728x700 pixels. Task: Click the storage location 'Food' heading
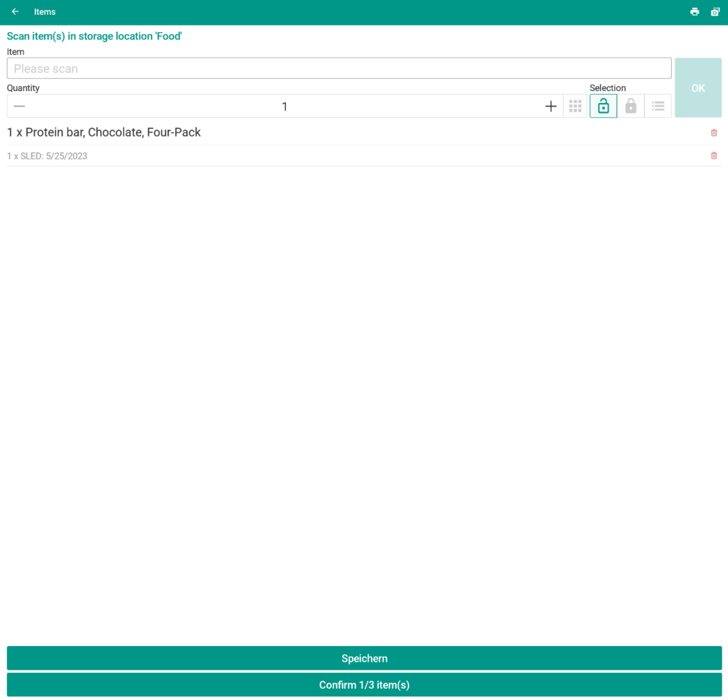click(x=94, y=36)
